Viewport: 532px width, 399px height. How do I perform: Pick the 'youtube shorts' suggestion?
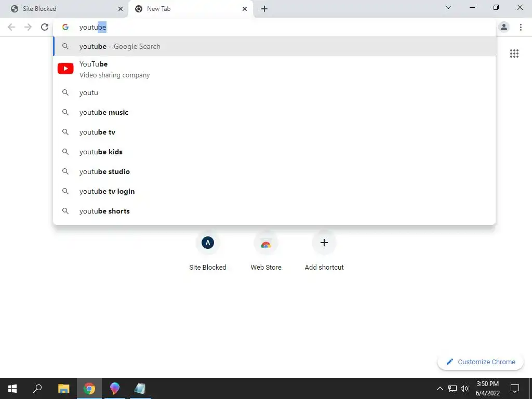click(274, 211)
